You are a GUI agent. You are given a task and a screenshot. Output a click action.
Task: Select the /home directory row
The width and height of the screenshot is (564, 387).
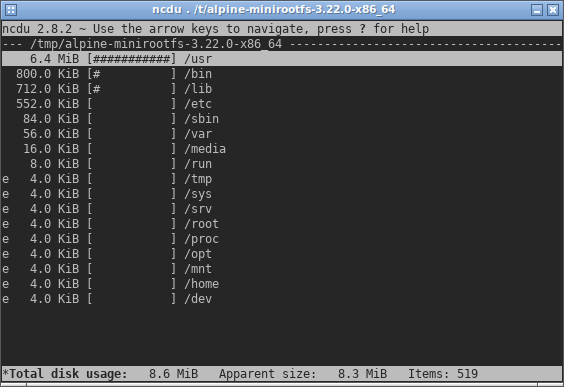point(282,284)
